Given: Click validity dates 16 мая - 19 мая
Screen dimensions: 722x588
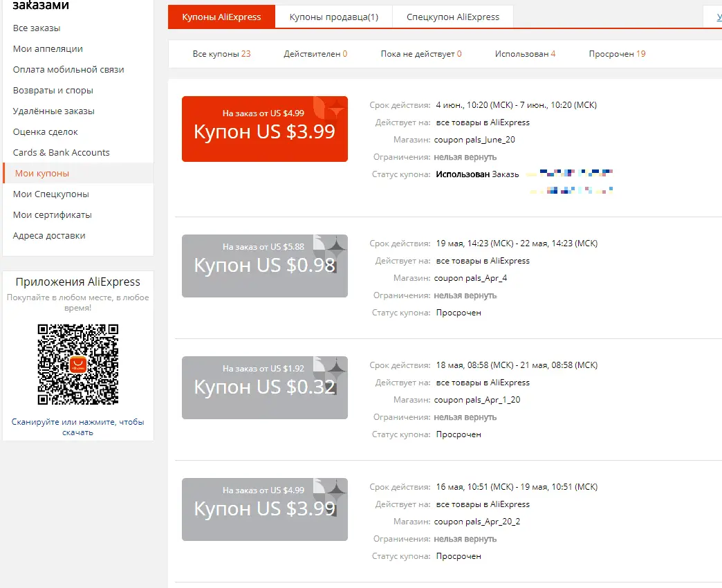Looking at the screenshot, I should (x=517, y=487).
